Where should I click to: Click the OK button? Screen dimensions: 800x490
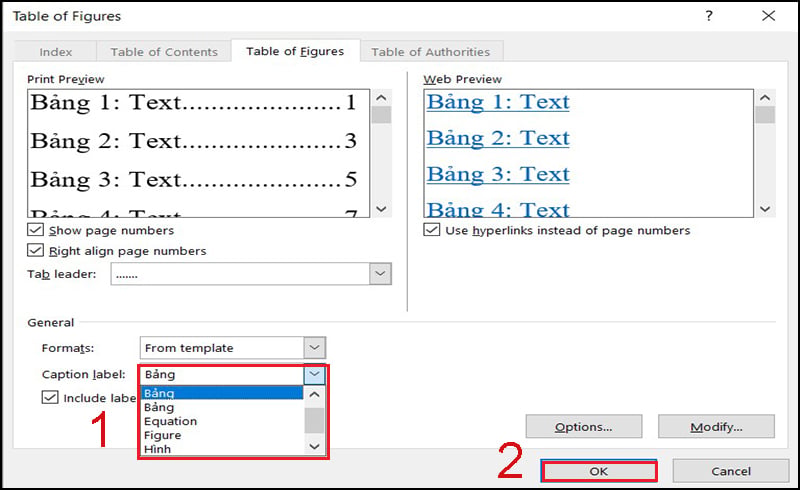tap(598, 471)
